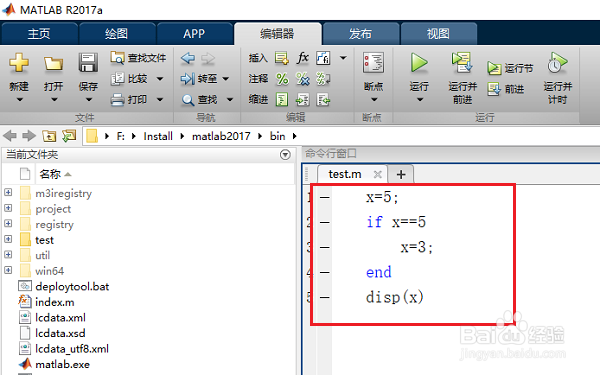Save the file with 保存 disk icon
Screen dimensions: 600x375
tap(88, 63)
